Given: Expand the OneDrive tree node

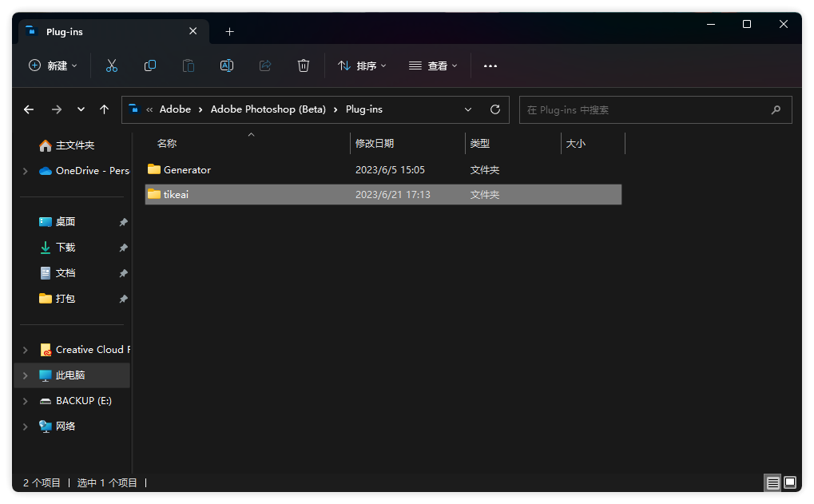Looking at the screenshot, I should point(25,171).
